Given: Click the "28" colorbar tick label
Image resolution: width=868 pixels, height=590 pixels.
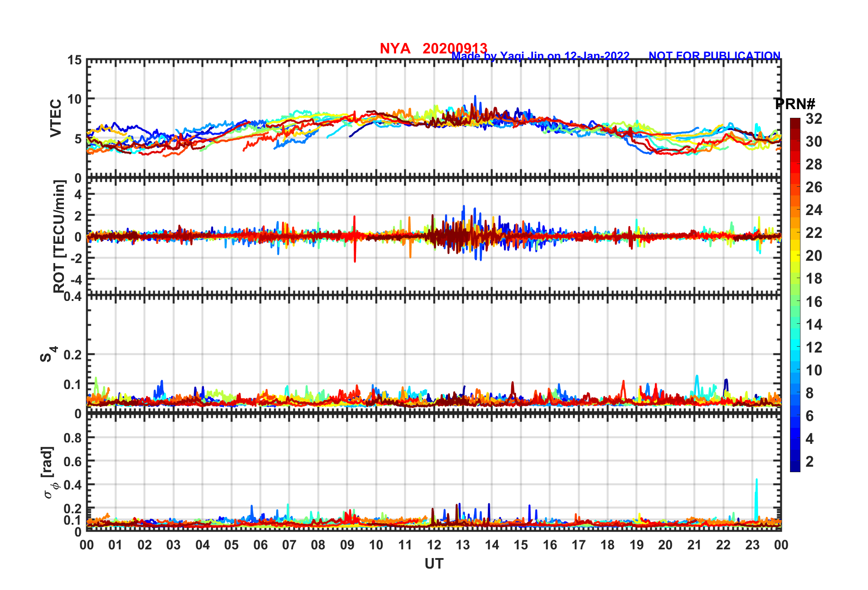Looking at the screenshot, I should [814, 164].
